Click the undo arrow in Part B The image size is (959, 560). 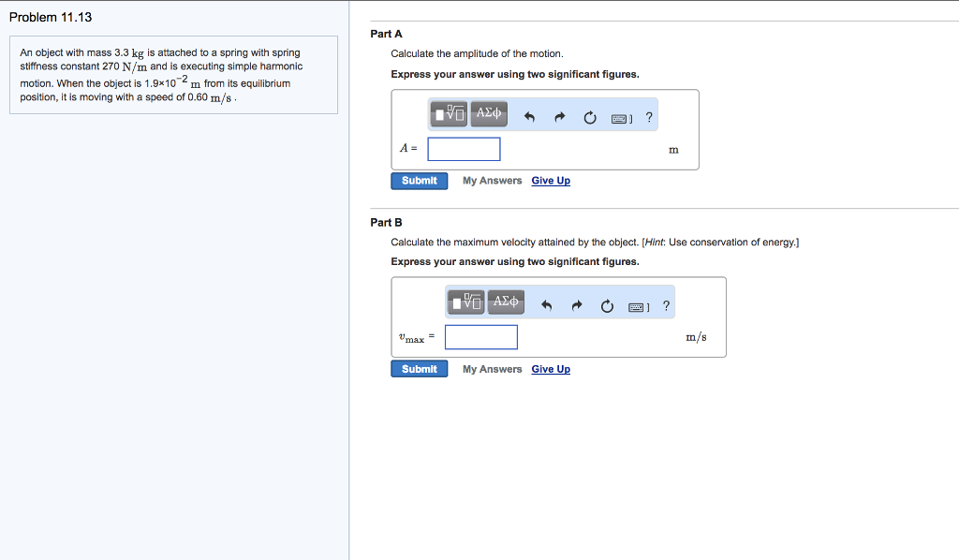[x=547, y=305]
